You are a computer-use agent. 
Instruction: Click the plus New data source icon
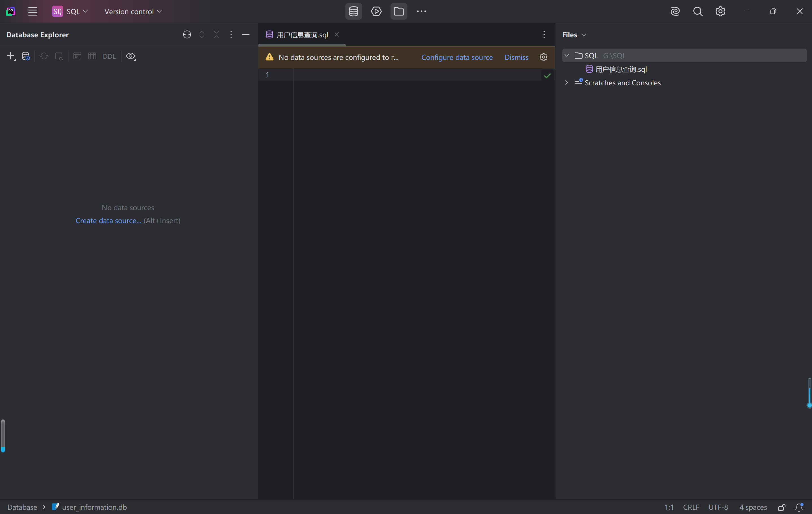click(x=10, y=56)
